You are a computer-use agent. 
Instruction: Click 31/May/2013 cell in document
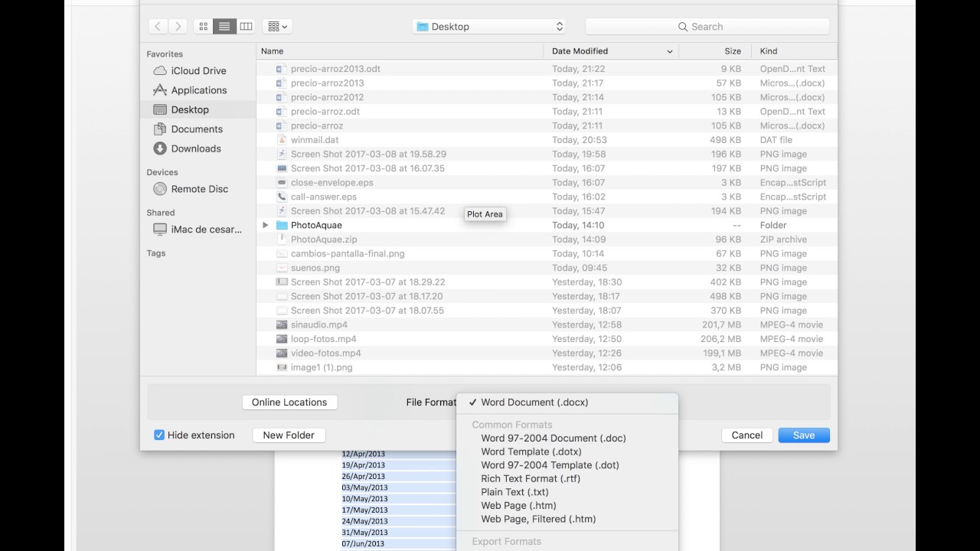point(364,533)
